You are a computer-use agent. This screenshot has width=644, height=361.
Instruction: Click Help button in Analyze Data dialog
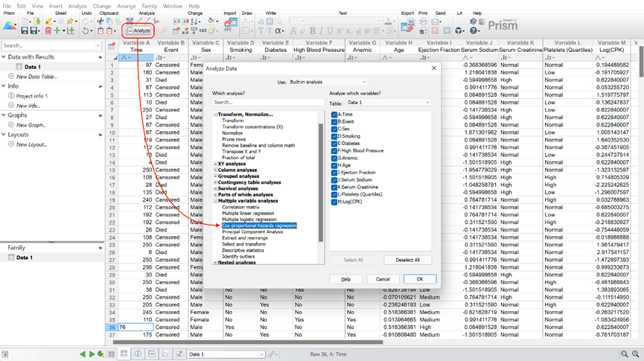click(x=345, y=279)
